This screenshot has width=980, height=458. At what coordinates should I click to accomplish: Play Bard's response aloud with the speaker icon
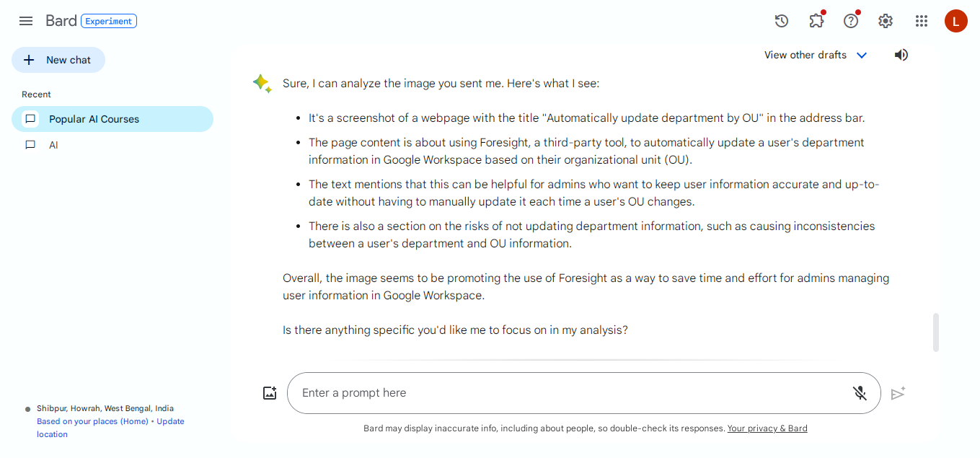click(901, 55)
